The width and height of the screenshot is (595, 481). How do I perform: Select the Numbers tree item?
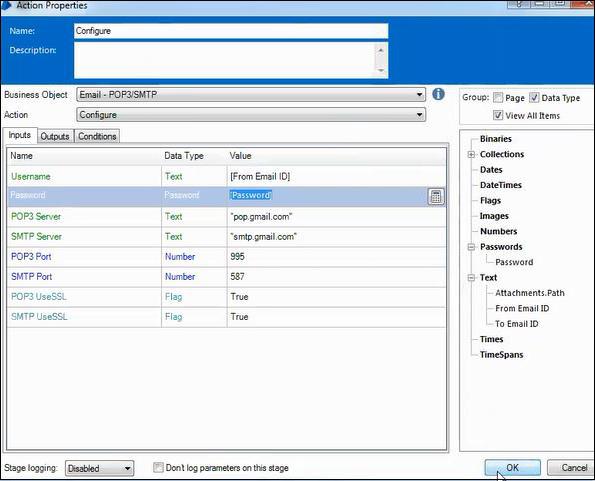[x=499, y=231]
